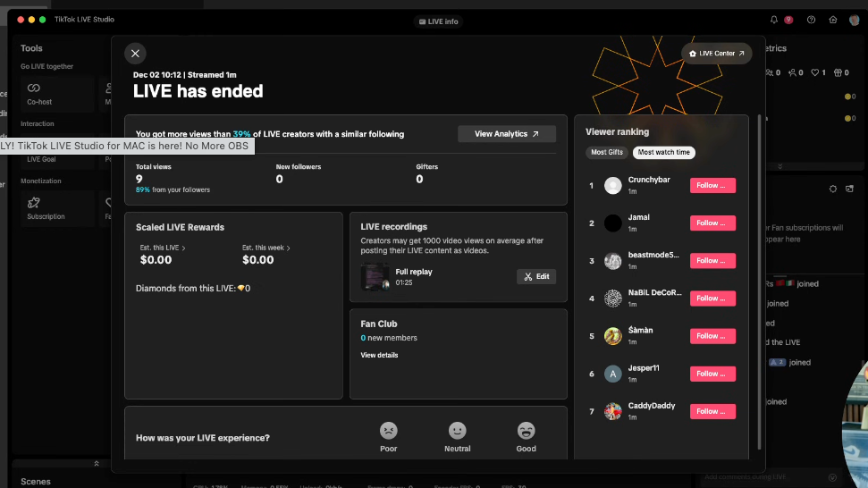Image resolution: width=868 pixels, height=488 pixels.
Task: Open the LIVE Goal tool
Action: click(x=41, y=159)
